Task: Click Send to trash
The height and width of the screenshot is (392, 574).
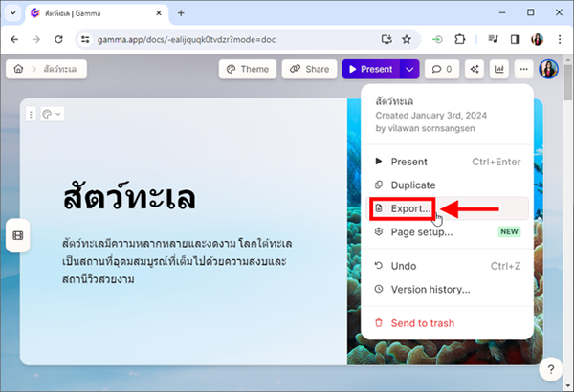Action: (x=447, y=323)
